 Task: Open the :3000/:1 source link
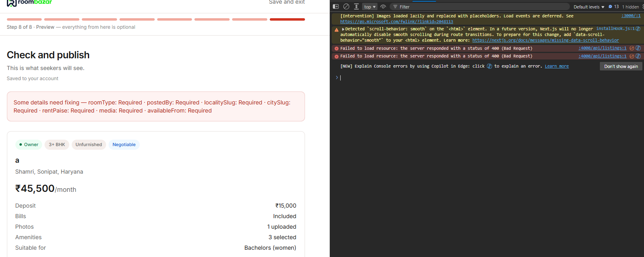coord(631,16)
